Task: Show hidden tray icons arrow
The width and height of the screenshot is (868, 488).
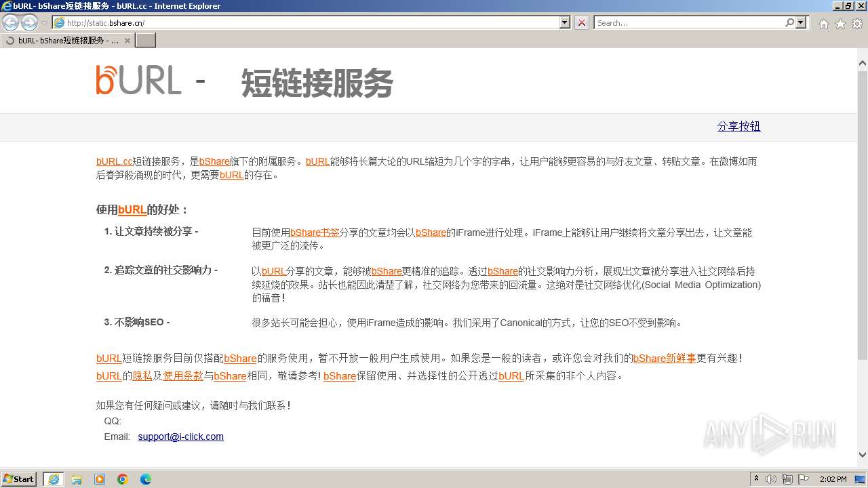Action: (x=757, y=479)
